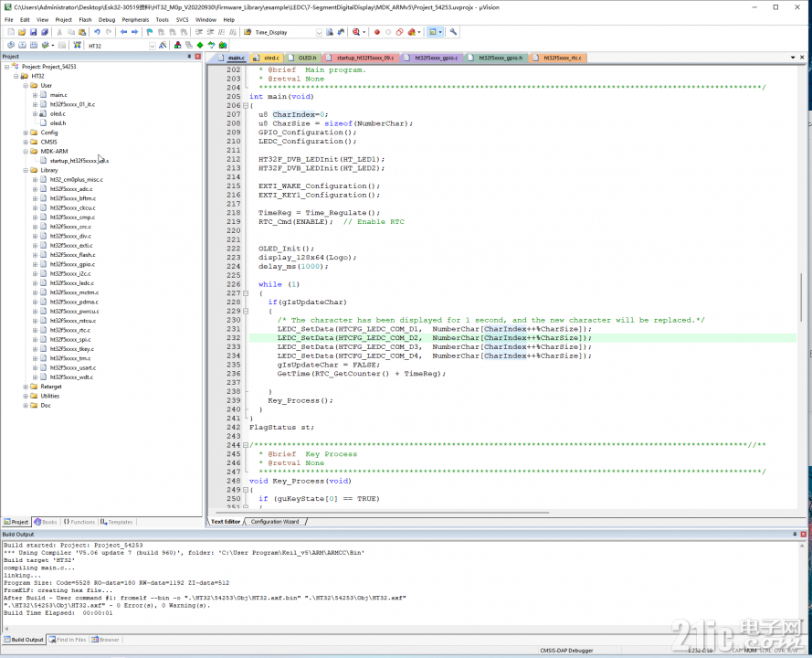This screenshot has height=658, width=812.
Task: Start the debug session icon
Action: coord(356,32)
